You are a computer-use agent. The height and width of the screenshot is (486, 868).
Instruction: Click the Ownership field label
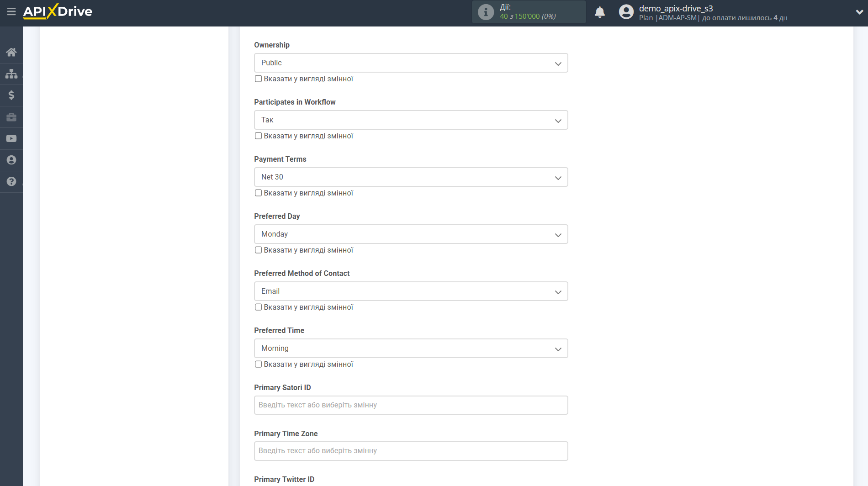point(272,45)
